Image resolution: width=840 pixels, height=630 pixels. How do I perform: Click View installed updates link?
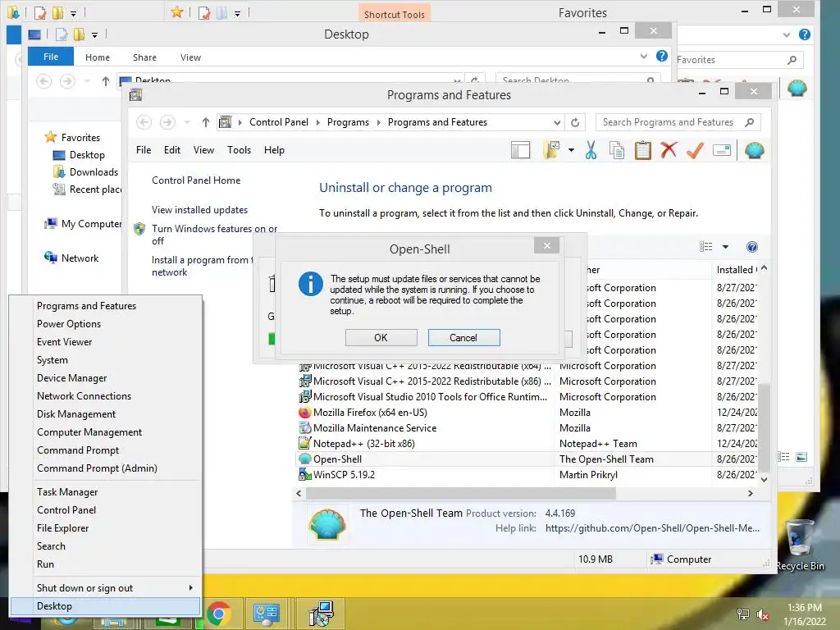pyautogui.click(x=200, y=210)
